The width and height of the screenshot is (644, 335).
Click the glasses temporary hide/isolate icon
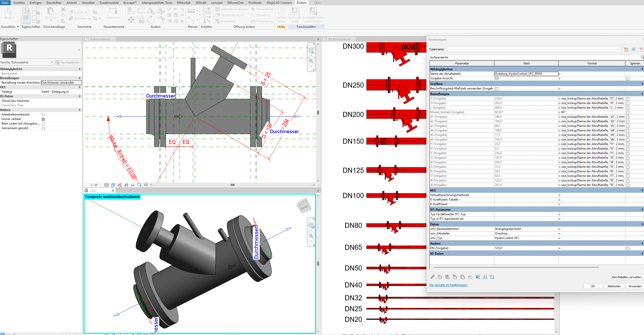(x=133, y=185)
